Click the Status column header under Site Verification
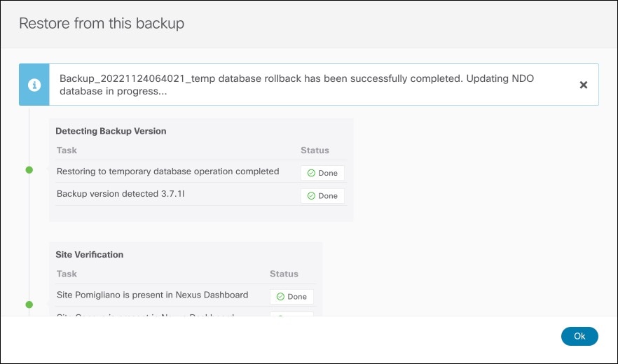This screenshot has height=364, width=618. coord(284,274)
